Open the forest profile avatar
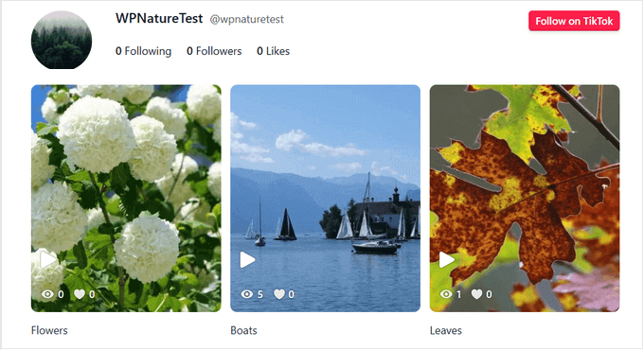 click(x=62, y=40)
